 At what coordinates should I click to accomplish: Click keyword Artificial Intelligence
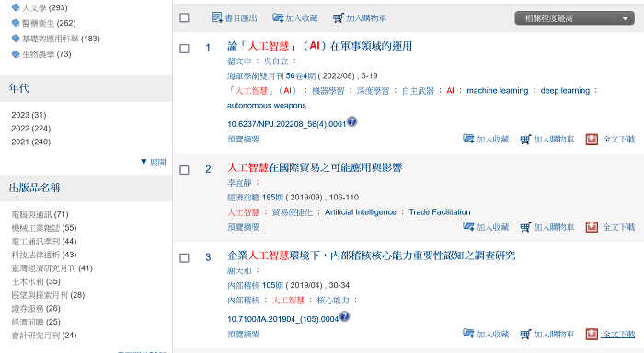(x=361, y=212)
